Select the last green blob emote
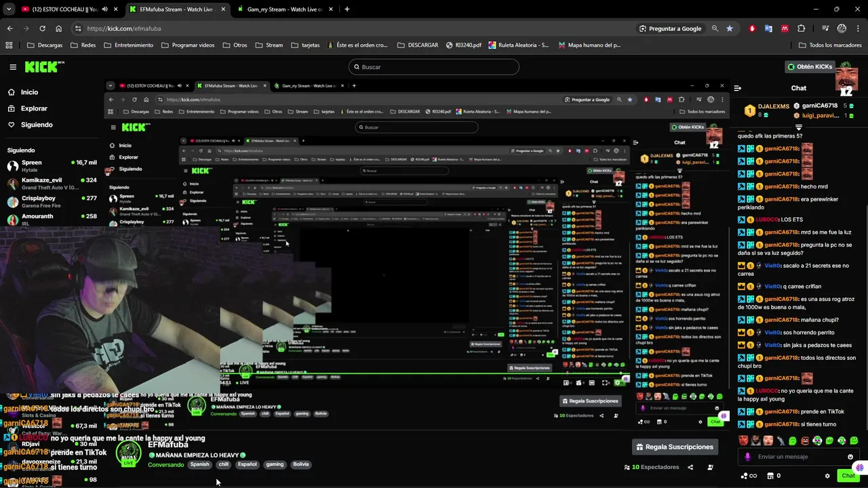The width and height of the screenshot is (868, 488). (854, 441)
